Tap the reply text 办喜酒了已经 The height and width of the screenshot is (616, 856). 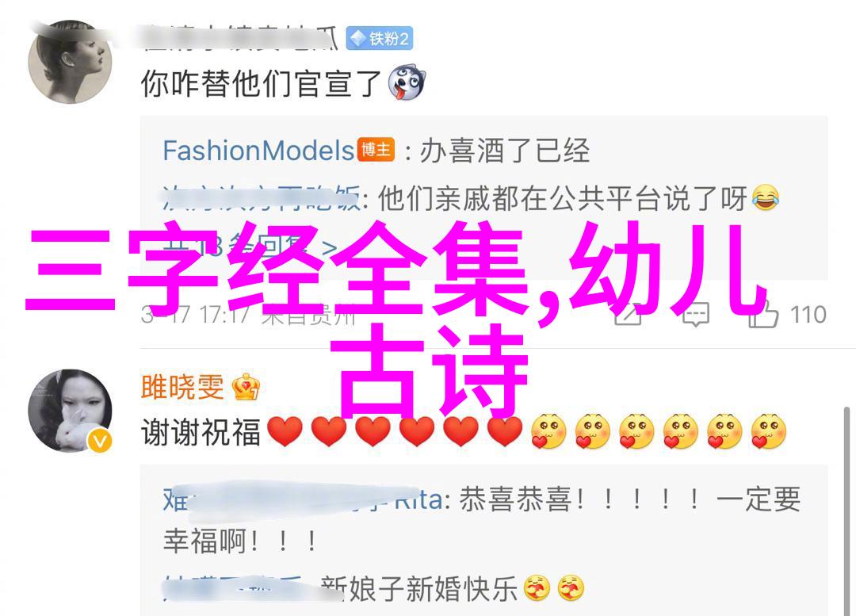coord(504,150)
